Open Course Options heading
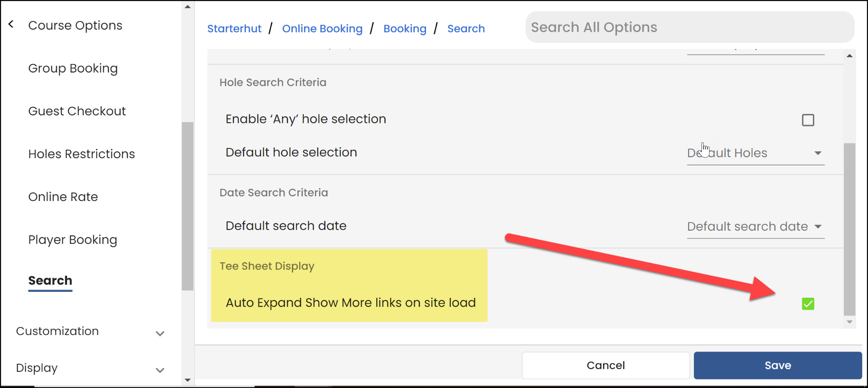The image size is (868, 388). click(75, 25)
